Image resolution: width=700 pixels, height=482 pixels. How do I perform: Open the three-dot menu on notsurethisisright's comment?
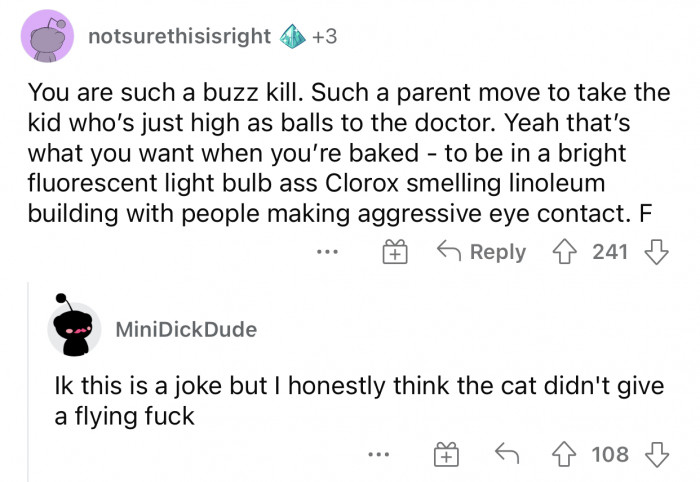tap(326, 253)
